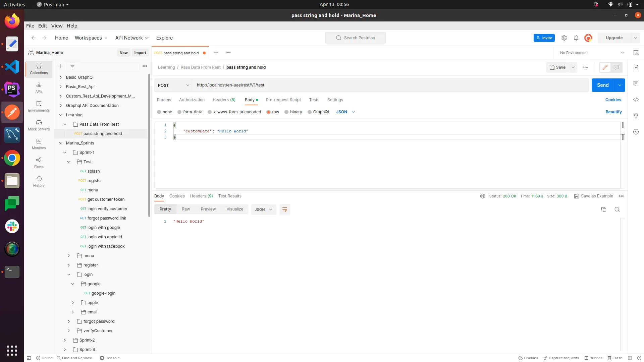Open the No Environment selector
Image resolution: width=644 pixels, height=362 pixels.
(591, 53)
